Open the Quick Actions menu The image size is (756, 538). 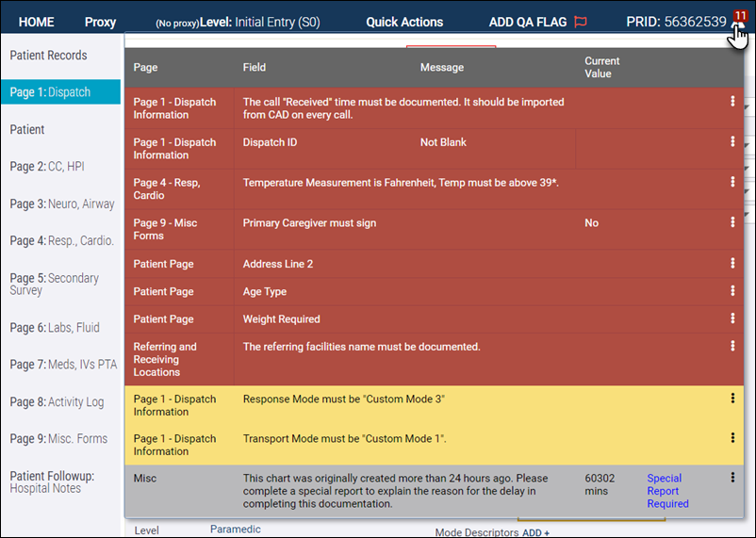[x=404, y=22]
